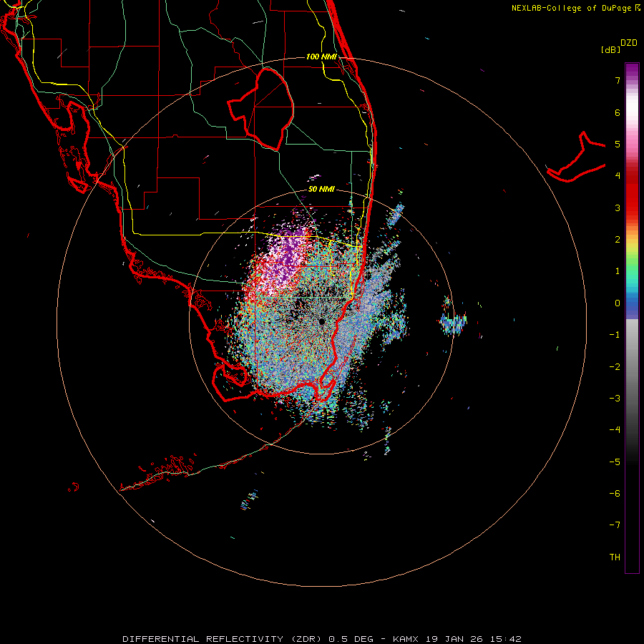Click the black radar site dot at center
This screenshot has width=644, height=644.
coord(322,321)
